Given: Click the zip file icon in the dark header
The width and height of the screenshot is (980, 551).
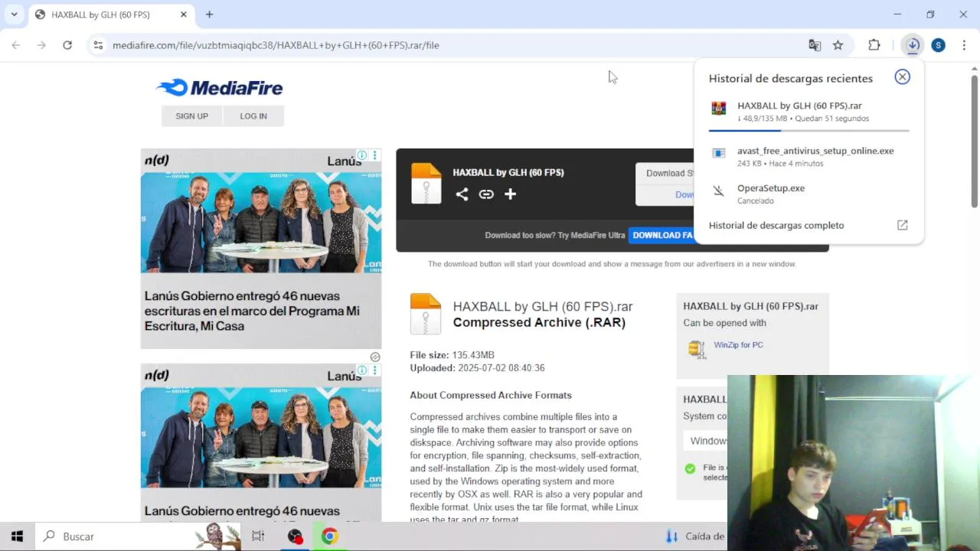Looking at the screenshot, I should pos(426,184).
